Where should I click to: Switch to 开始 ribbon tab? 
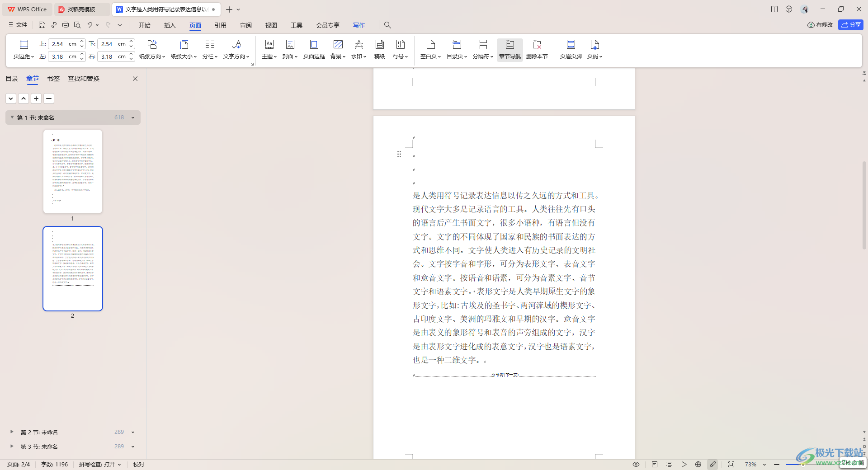pyautogui.click(x=145, y=25)
